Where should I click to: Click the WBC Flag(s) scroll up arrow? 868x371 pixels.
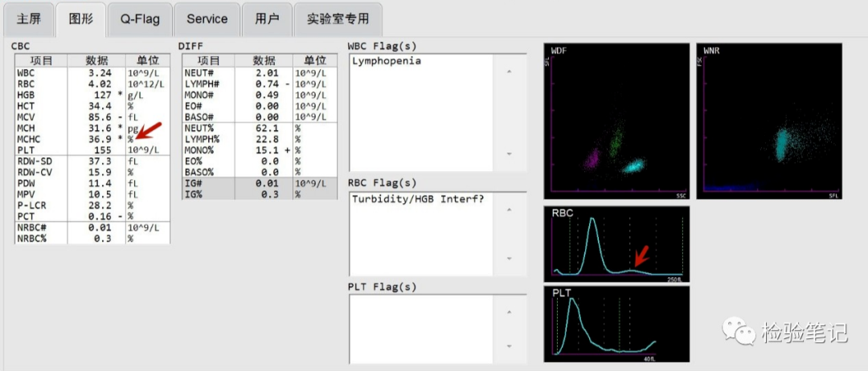[510, 71]
